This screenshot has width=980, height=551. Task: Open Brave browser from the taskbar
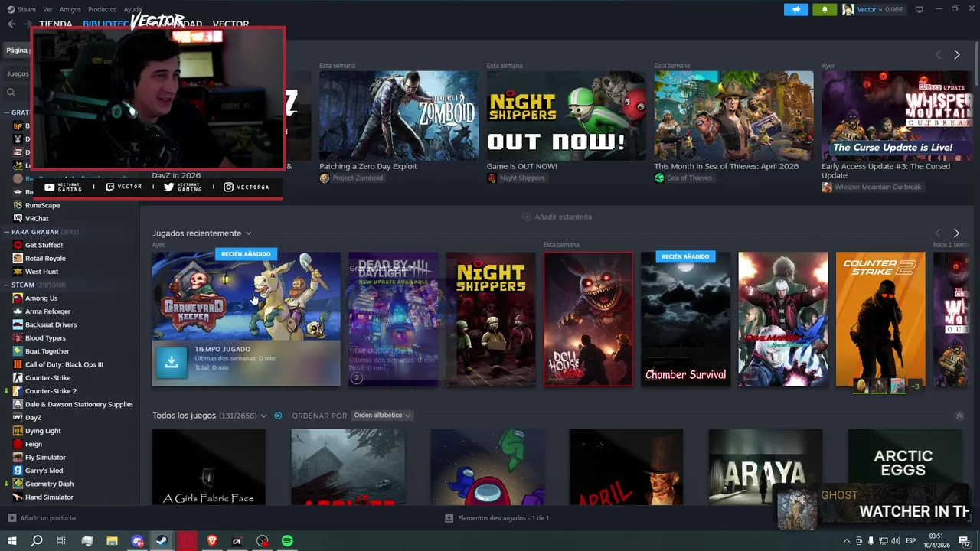[212, 541]
